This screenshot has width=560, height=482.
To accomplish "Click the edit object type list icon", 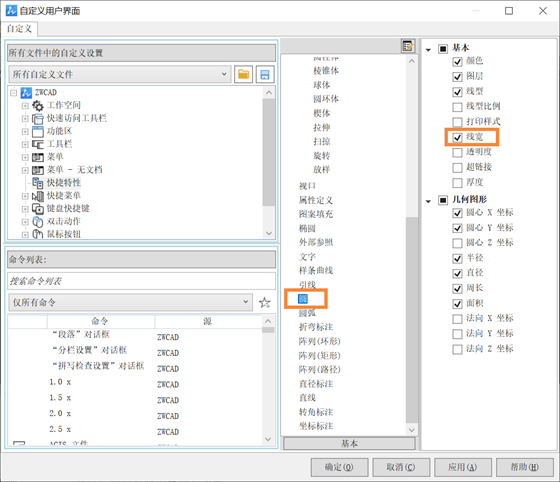I will pyautogui.click(x=408, y=46).
